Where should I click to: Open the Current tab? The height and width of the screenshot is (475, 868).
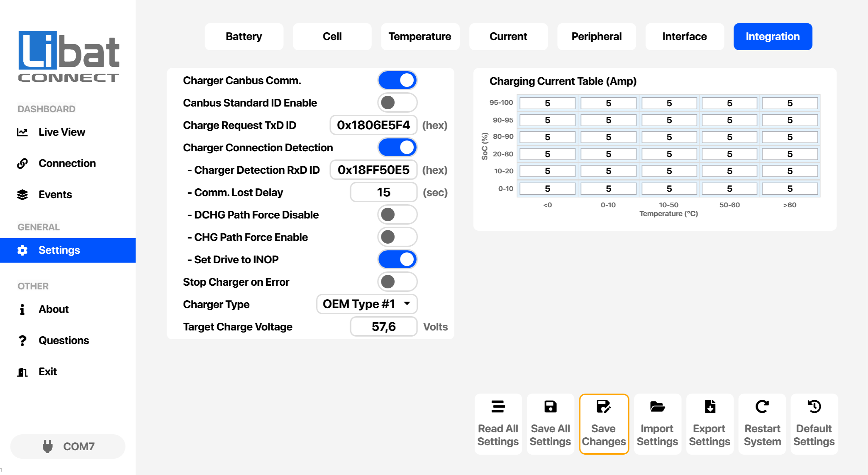(x=508, y=37)
